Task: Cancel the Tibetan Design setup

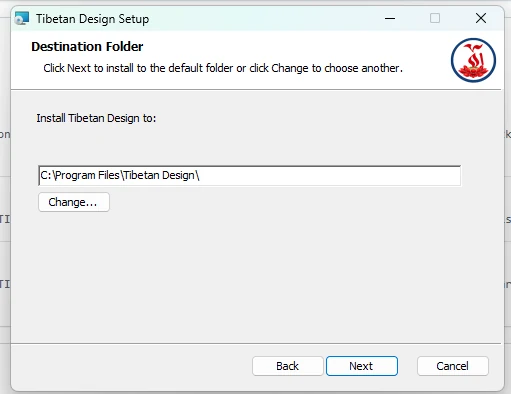Action: point(453,366)
